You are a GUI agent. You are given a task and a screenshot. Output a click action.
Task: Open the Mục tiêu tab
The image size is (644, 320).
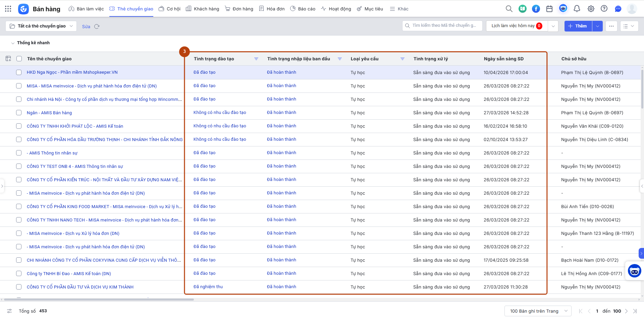(x=370, y=9)
